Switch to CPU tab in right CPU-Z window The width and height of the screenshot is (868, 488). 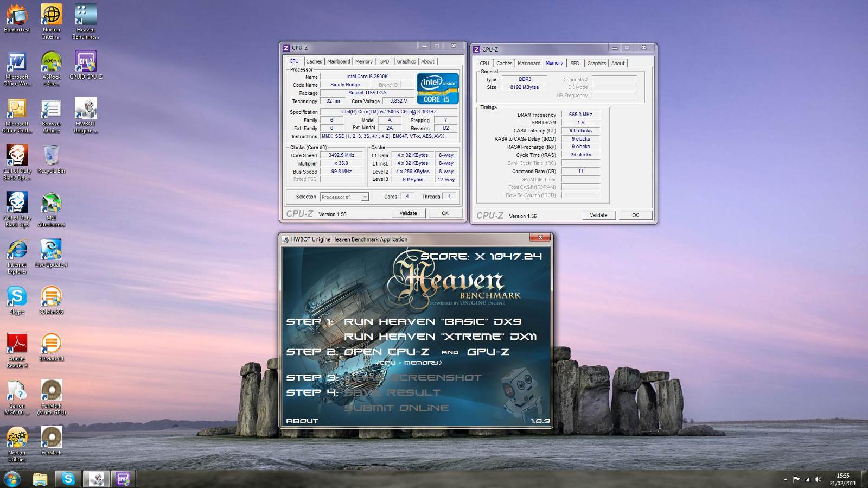(484, 63)
